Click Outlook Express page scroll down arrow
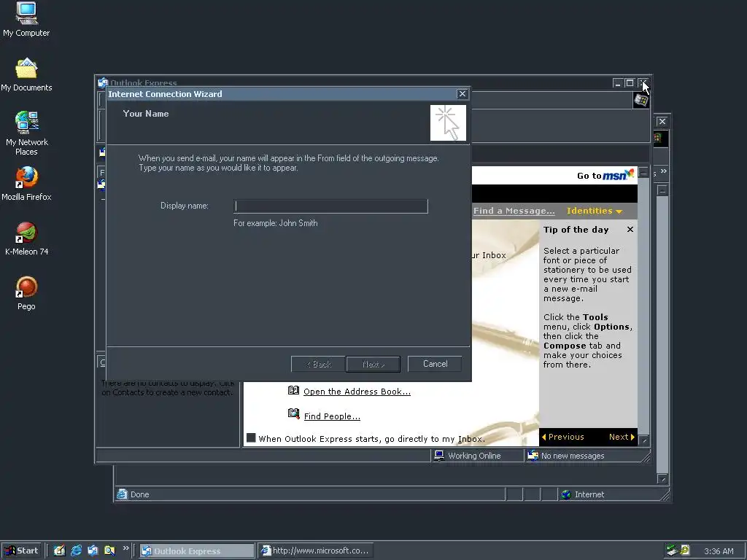 tap(643, 440)
